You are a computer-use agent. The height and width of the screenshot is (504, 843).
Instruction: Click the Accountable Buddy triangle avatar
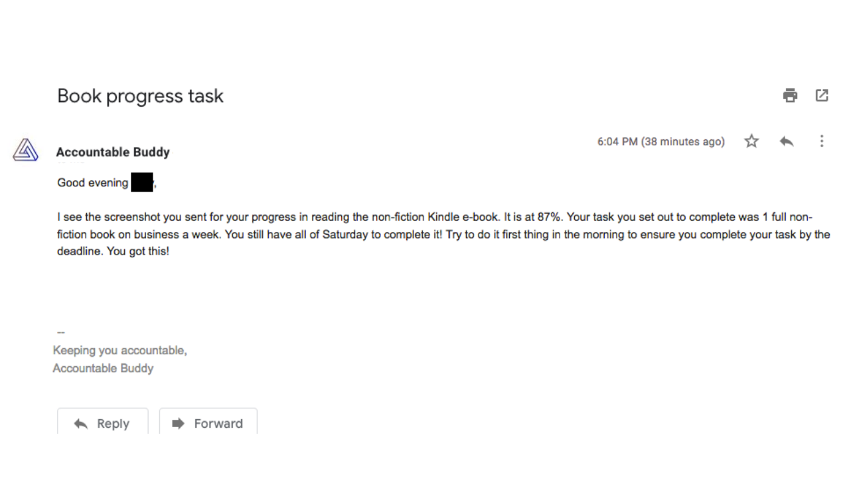coord(26,151)
